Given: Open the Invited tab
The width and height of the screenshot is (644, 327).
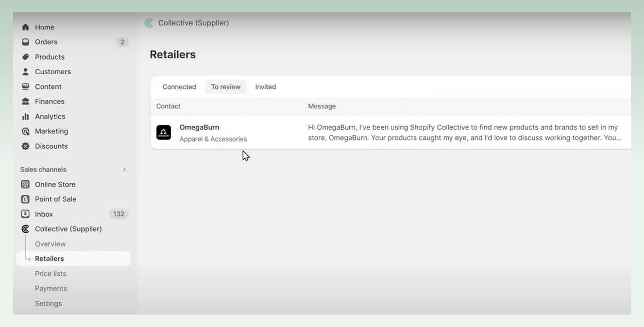Looking at the screenshot, I should click(x=265, y=87).
